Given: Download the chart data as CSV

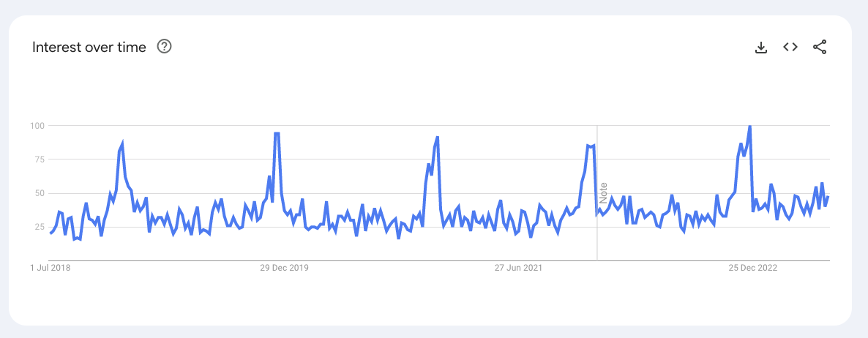Looking at the screenshot, I should [761, 48].
